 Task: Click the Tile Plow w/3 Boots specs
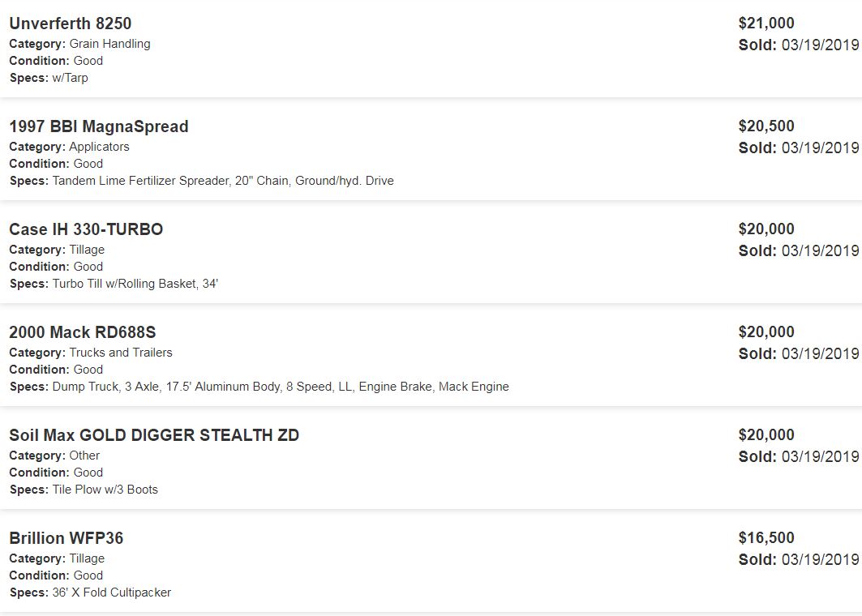105,490
